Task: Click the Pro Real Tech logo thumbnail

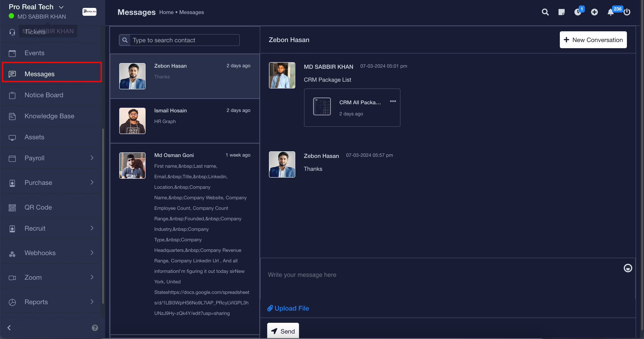Action: (x=89, y=12)
